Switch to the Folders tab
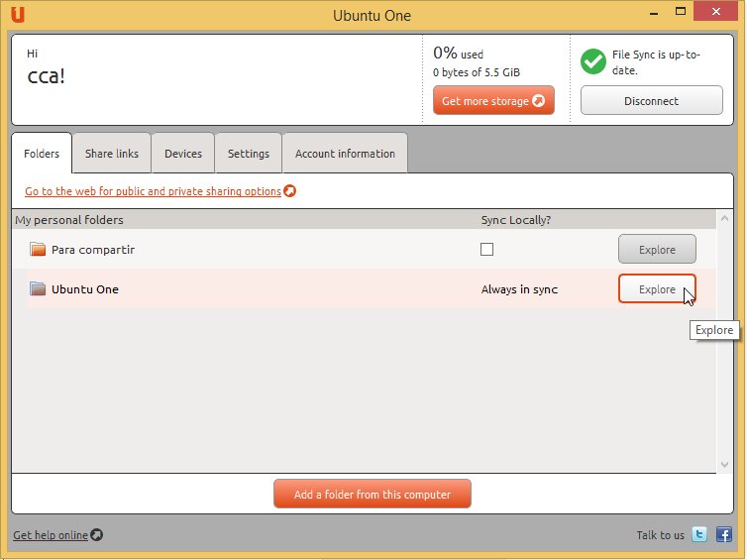Viewport: 747px width, 560px height. [x=42, y=154]
